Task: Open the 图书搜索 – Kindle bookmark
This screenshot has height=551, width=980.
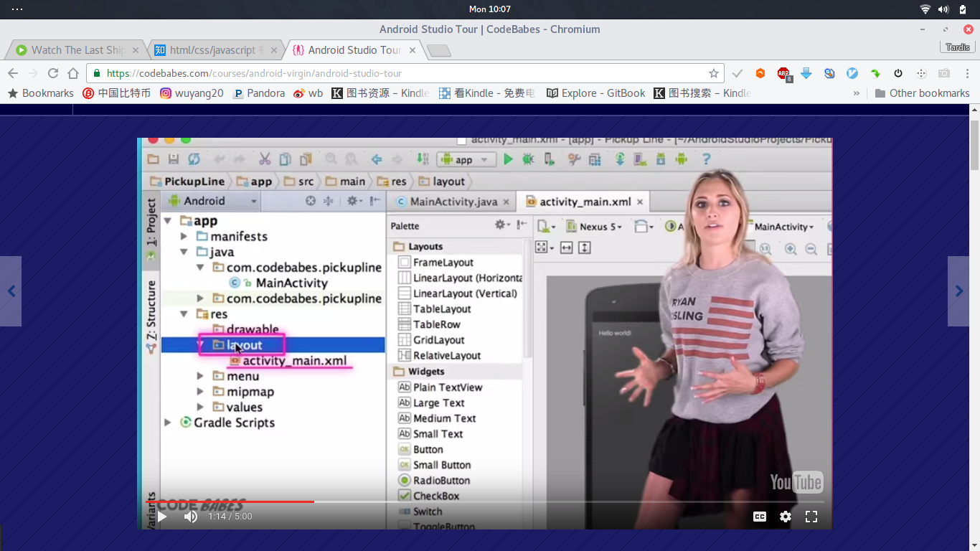Action: click(703, 93)
